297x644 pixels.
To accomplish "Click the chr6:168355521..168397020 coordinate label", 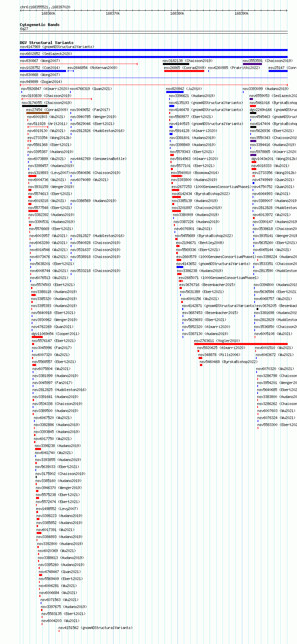I will 45,7.
